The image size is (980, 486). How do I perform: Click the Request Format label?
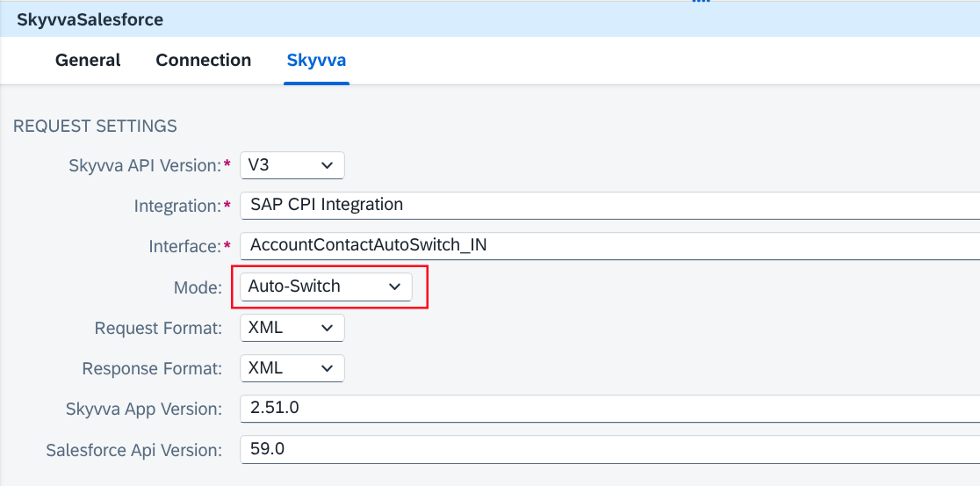(x=158, y=328)
